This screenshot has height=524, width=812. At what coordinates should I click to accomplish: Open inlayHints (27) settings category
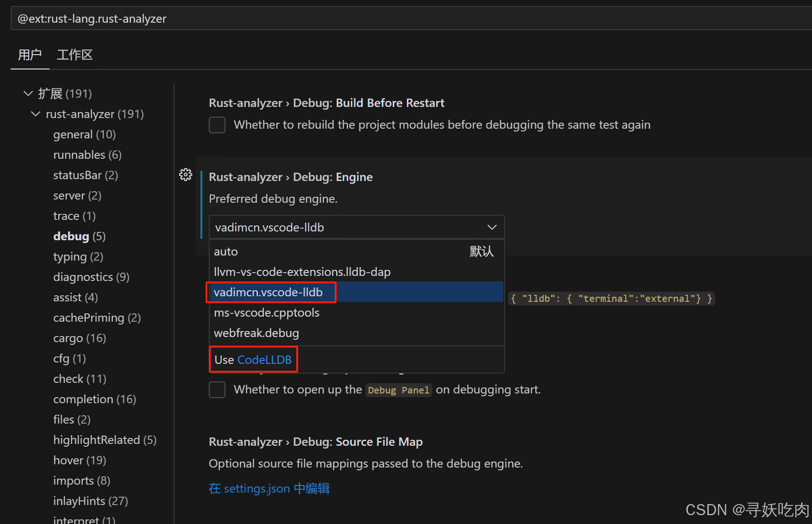(x=90, y=501)
